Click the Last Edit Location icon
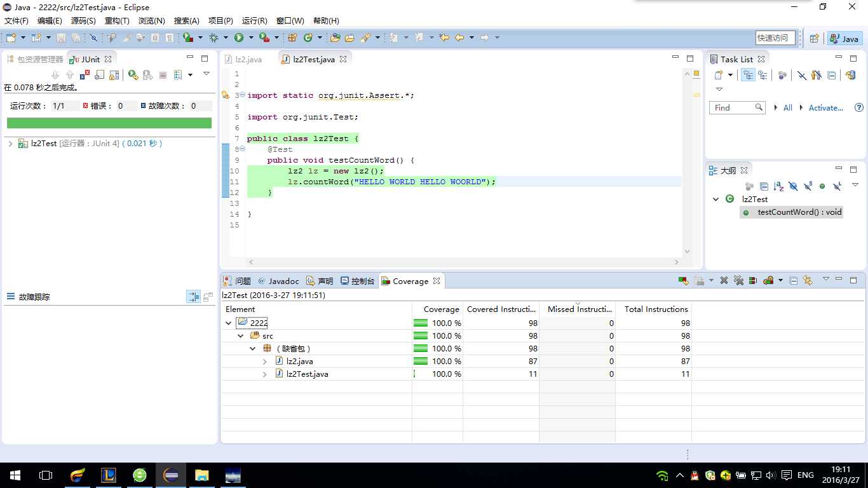Screen dimensions: 868x488 coord(444,37)
